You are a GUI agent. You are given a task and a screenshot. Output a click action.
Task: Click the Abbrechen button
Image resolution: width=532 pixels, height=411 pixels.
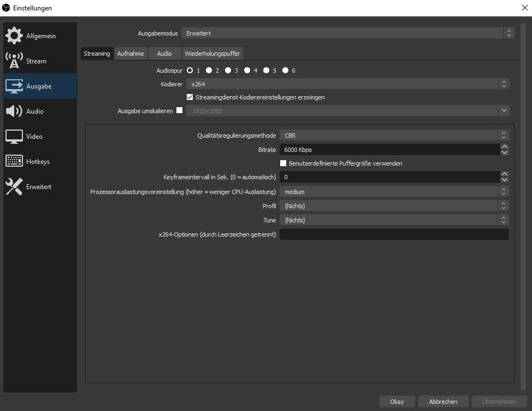click(x=443, y=402)
